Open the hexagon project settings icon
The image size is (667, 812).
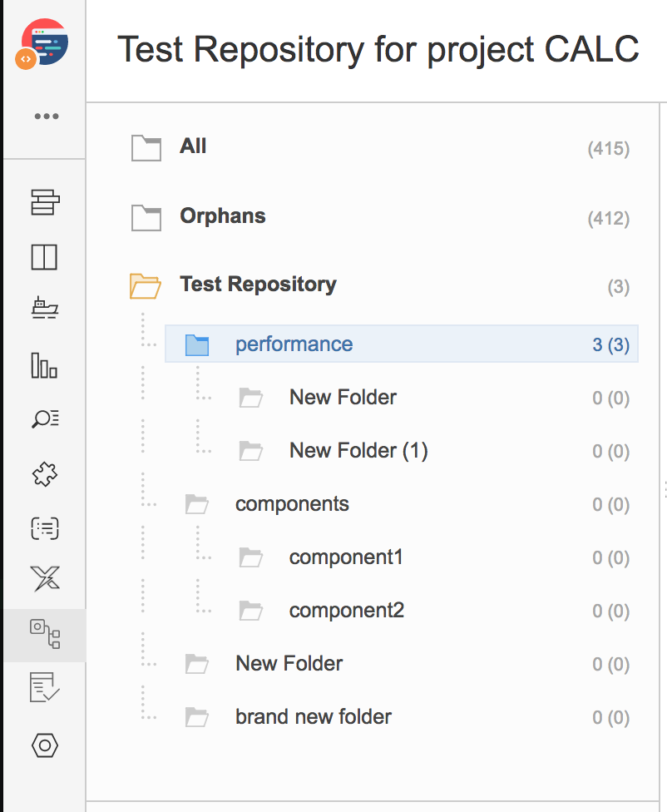pos(45,745)
